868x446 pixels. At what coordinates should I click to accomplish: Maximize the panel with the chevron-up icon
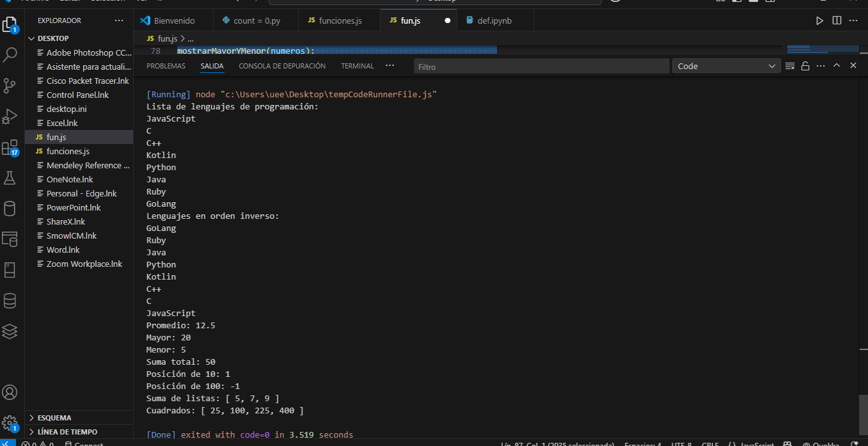click(837, 66)
